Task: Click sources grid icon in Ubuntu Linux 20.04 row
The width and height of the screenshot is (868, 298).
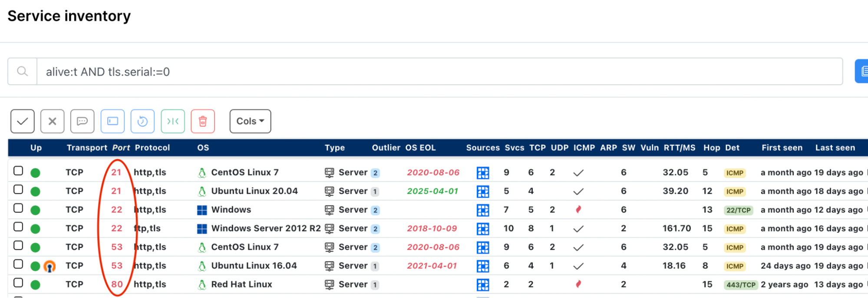Action: [x=483, y=192]
